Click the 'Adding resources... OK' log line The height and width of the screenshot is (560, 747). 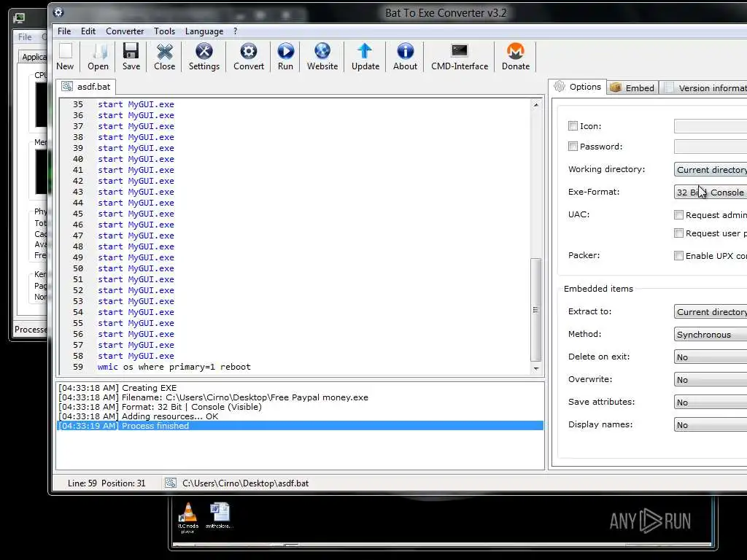tap(300, 416)
